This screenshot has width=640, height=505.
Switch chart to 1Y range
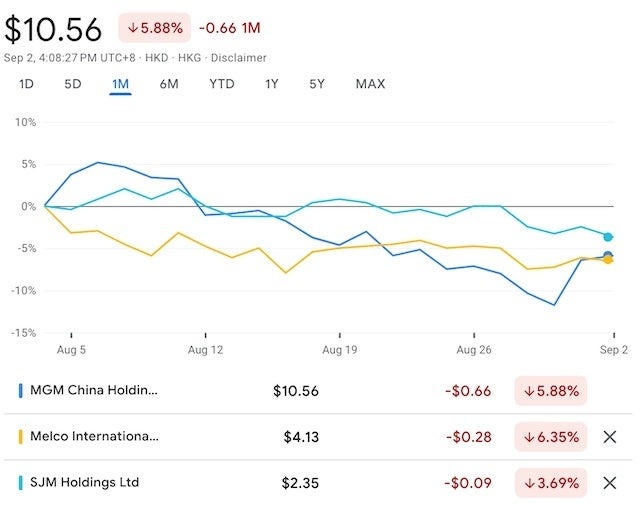tap(271, 84)
